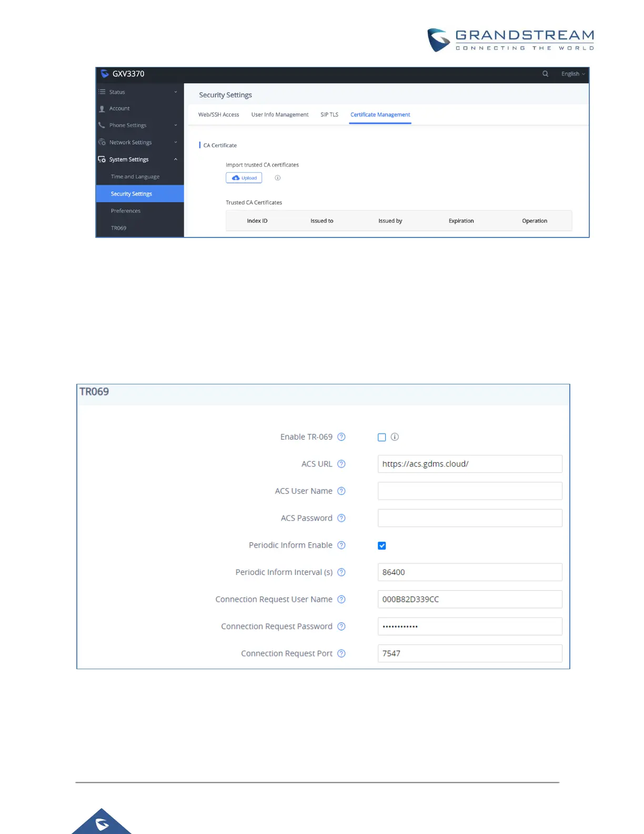
Task: Click the GXV3370 logo icon
Action: pyautogui.click(x=105, y=74)
